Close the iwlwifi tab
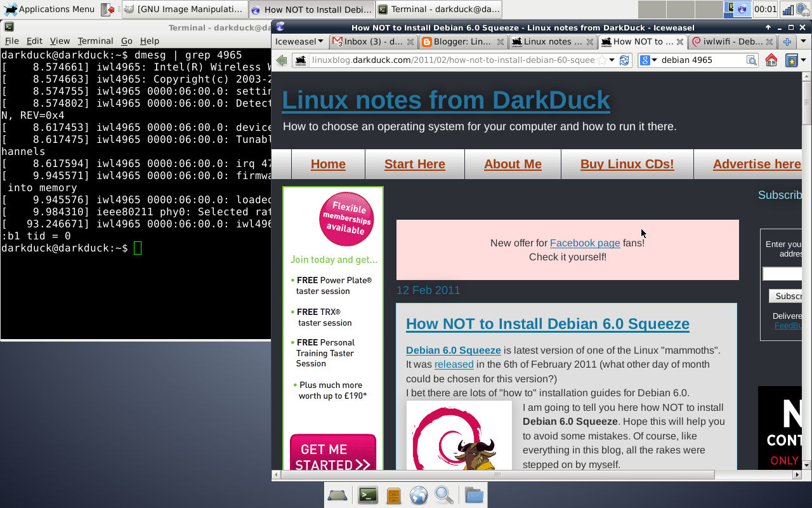Viewport: 812px width, 508px height. tap(769, 42)
